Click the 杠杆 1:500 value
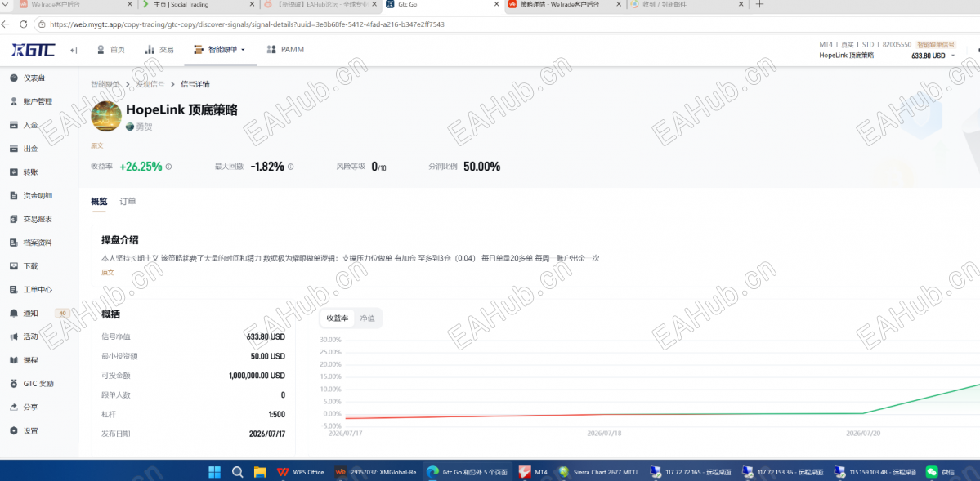The width and height of the screenshot is (980, 481). coord(277,414)
